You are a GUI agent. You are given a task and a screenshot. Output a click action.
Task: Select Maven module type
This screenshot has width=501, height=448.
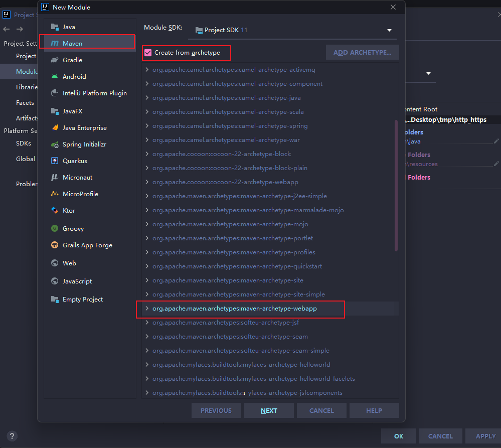tap(90, 43)
